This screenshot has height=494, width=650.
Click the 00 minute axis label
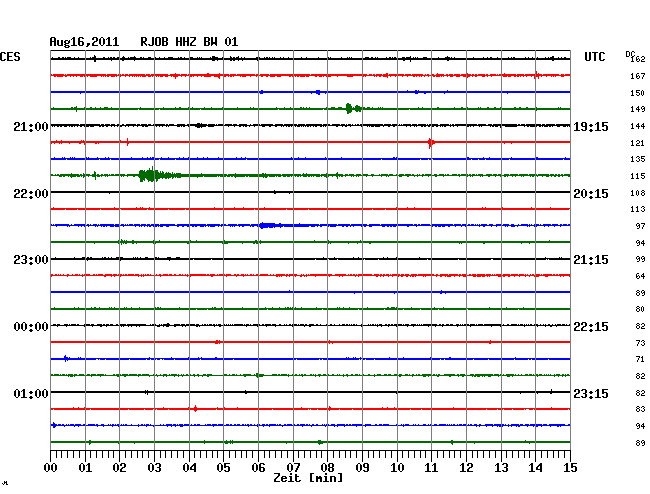(x=51, y=468)
